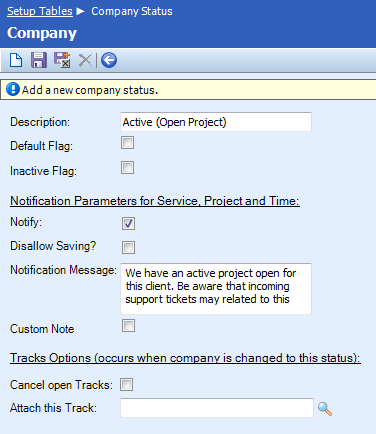Open the Setup Tables breadcrumb link
376x434 pixels.
click(x=40, y=11)
